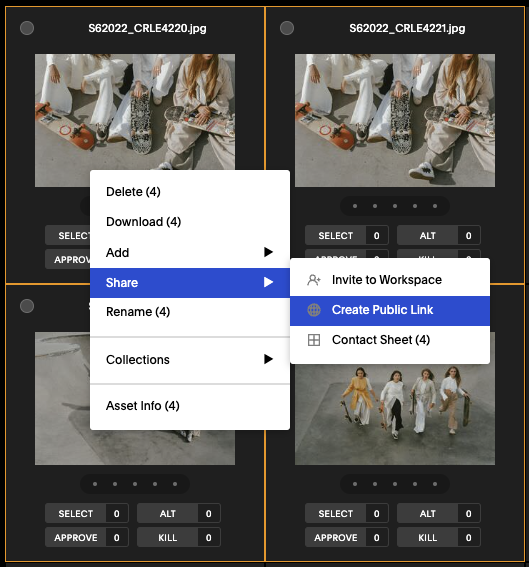Choose Download (4) from context menu
The height and width of the screenshot is (567, 529).
(x=190, y=222)
